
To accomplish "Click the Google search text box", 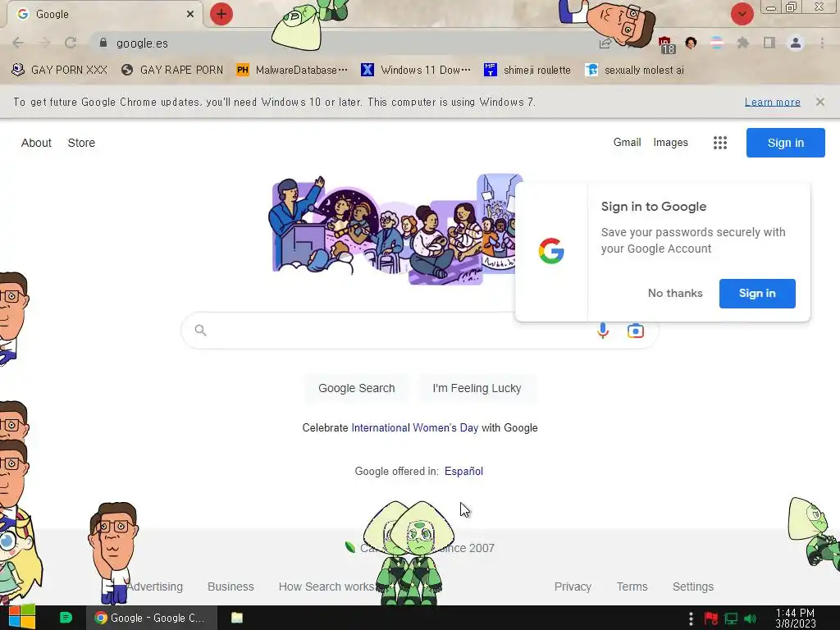I will click(402, 331).
